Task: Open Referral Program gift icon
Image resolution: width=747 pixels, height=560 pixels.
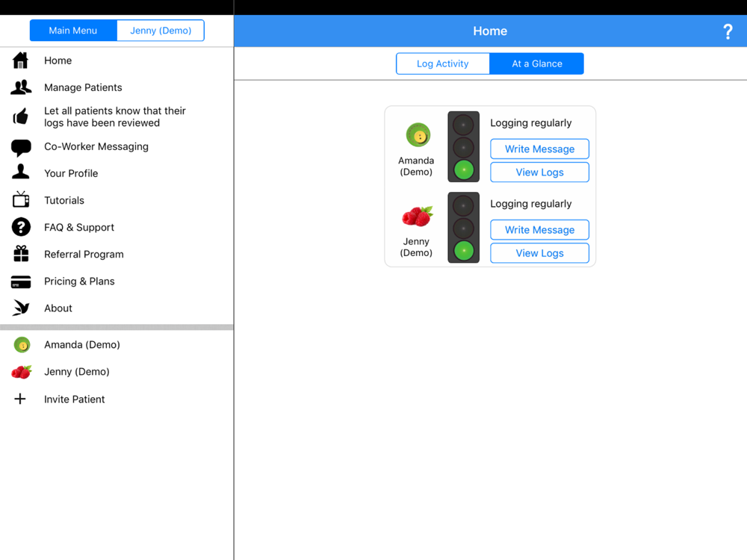Action: pos(21,254)
